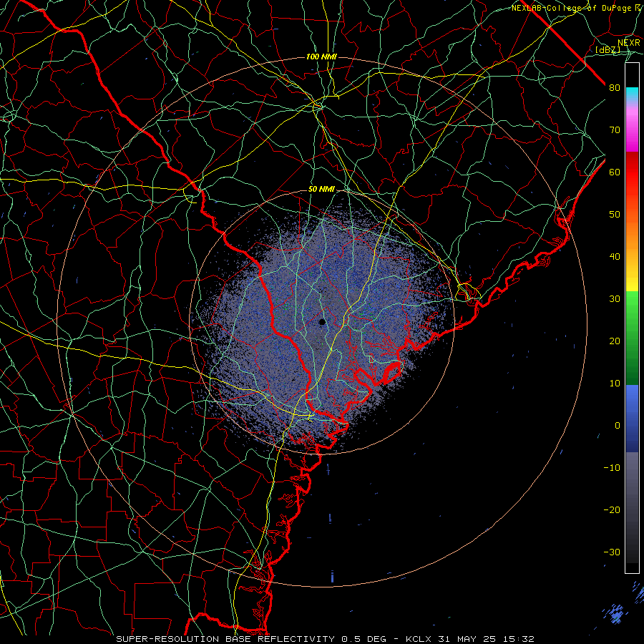
Task: Click the -30 value on dBZ scale
Action: [x=612, y=552]
